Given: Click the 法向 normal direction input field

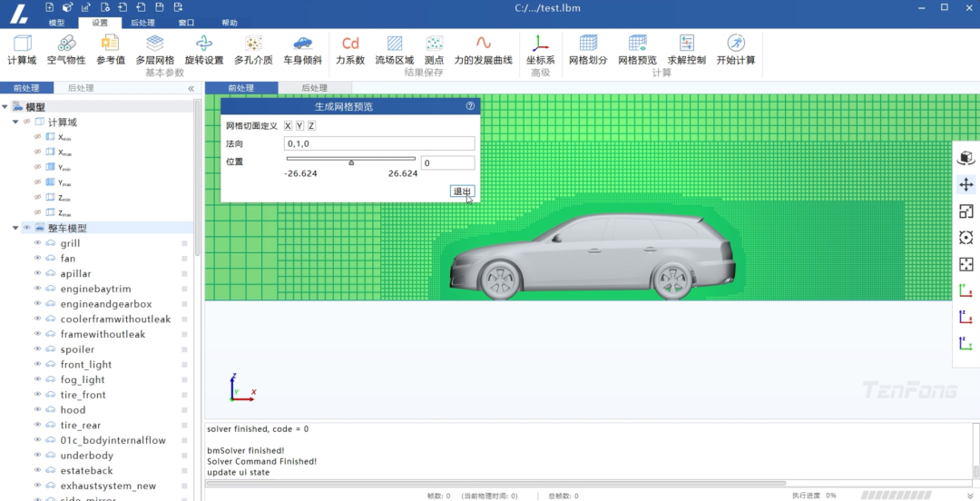Looking at the screenshot, I should click(379, 143).
